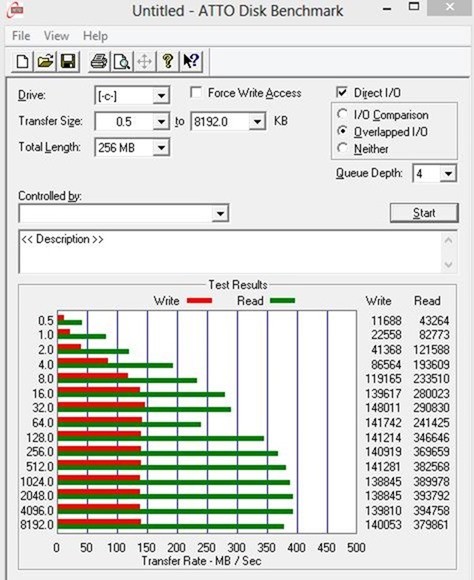Activate the context help pointer icon
Viewport: 474px width, 580px height.
point(191,61)
